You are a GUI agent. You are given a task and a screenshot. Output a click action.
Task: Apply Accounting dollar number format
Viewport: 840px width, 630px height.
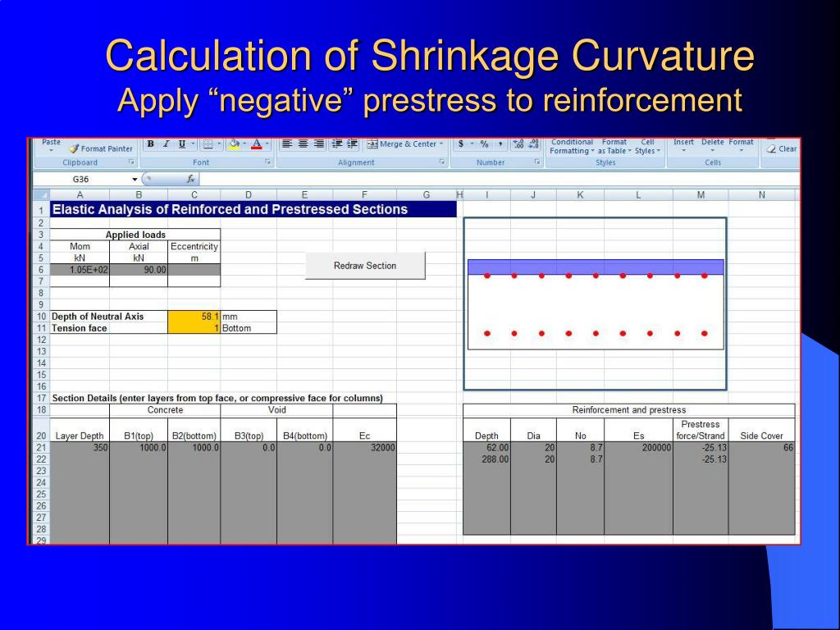point(461,144)
